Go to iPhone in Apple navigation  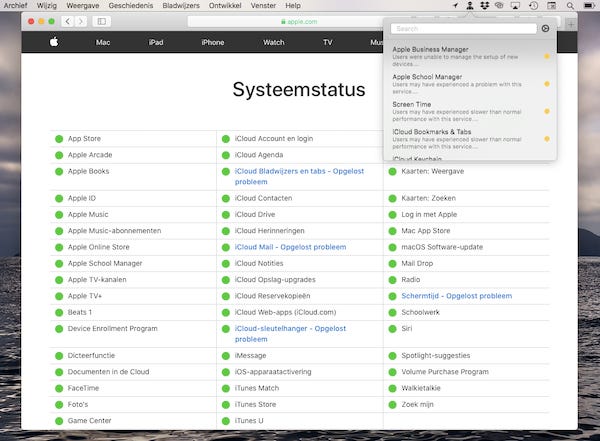pyautogui.click(x=213, y=42)
